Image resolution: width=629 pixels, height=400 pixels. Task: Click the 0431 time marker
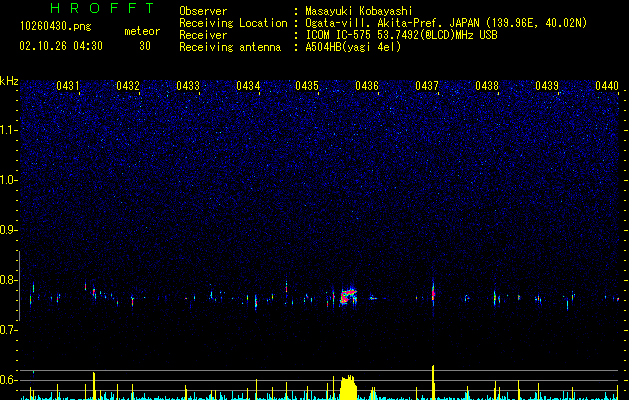pyautogui.click(x=67, y=86)
